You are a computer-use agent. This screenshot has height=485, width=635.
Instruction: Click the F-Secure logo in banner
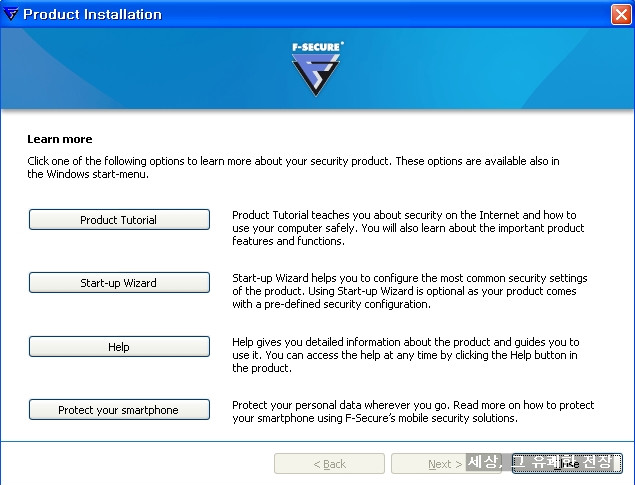(x=316, y=69)
